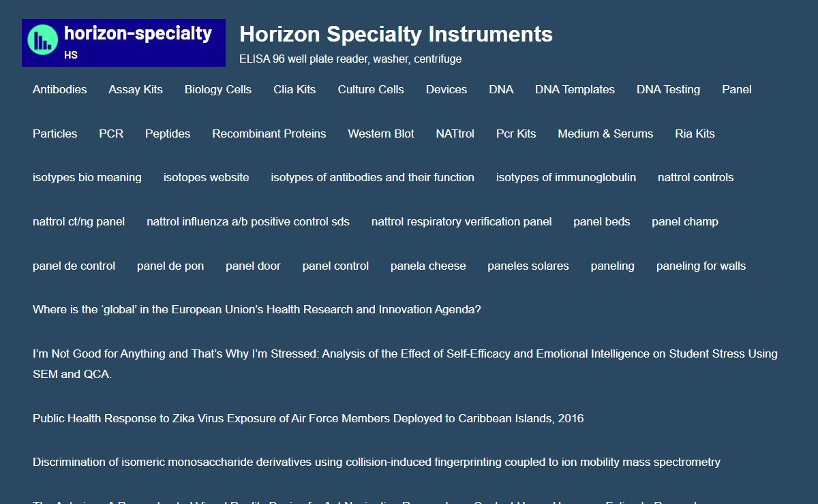The height and width of the screenshot is (504, 818).
Task: Go to the Clia Kits category
Action: 294,89
